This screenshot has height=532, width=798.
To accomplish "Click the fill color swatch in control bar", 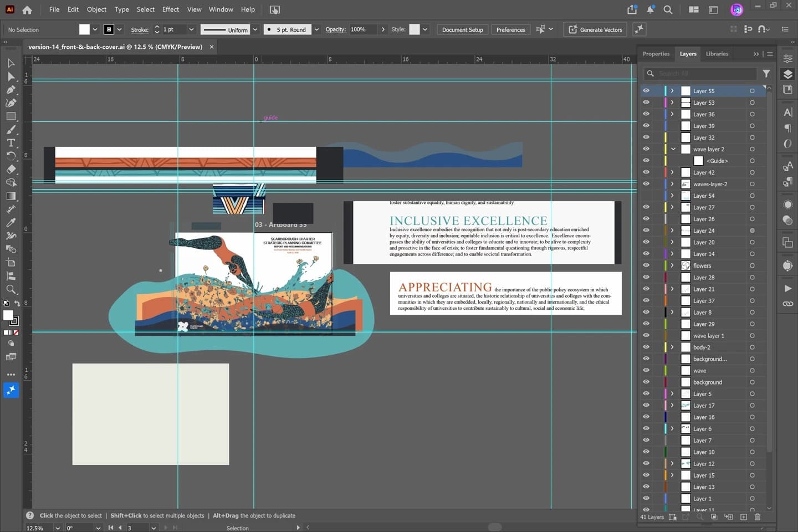I will click(84, 29).
